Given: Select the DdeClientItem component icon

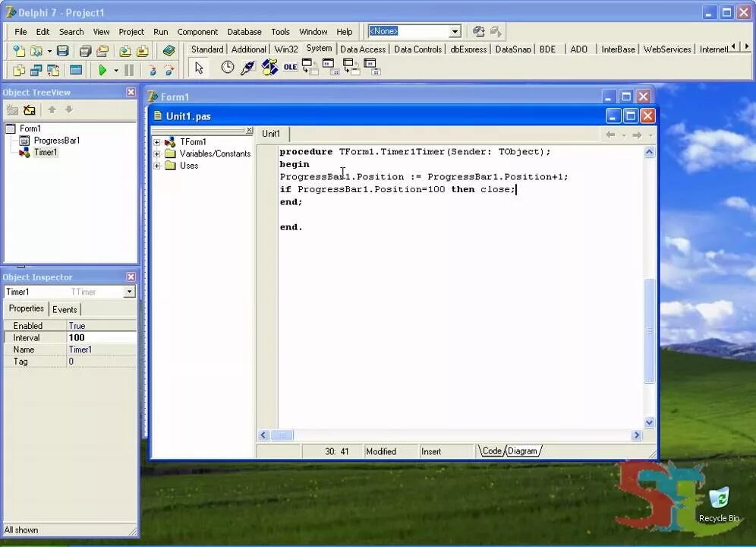Looking at the screenshot, I should point(330,68).
